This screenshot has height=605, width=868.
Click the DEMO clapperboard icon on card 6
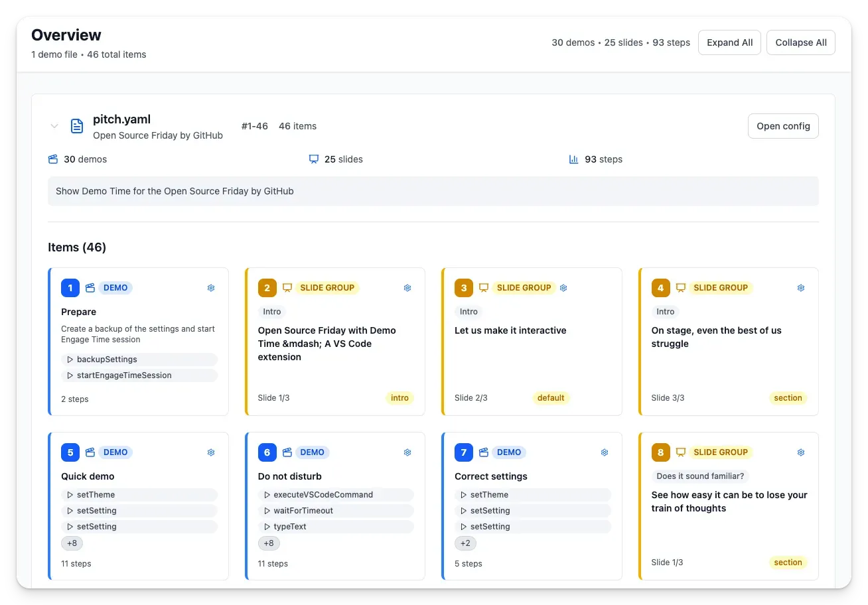[287, 452]
